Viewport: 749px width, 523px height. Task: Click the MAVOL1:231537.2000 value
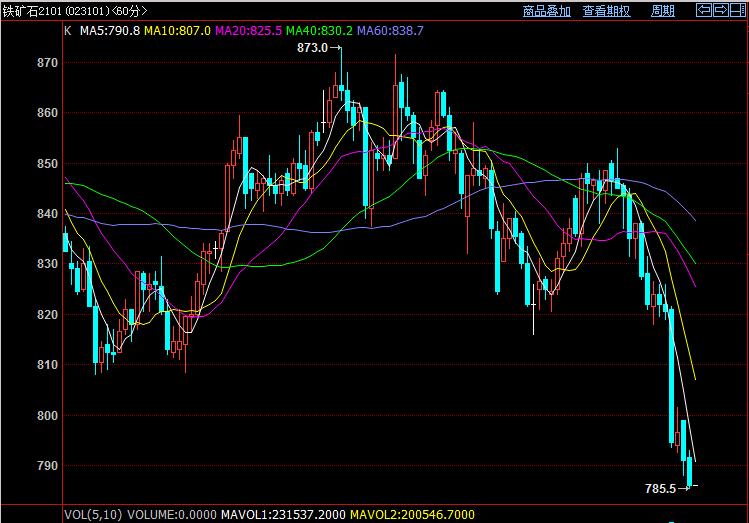pos(283,514)
